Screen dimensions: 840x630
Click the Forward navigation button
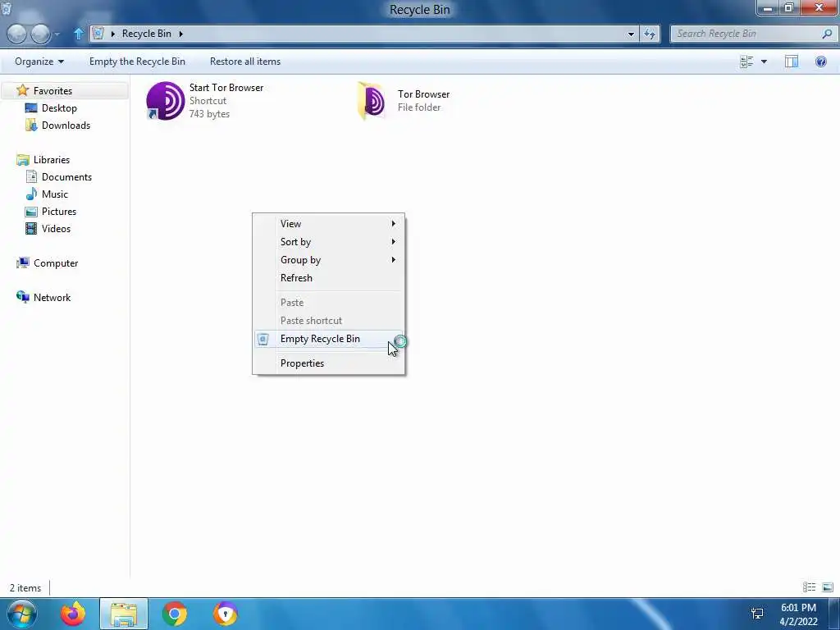click(41, 34)
